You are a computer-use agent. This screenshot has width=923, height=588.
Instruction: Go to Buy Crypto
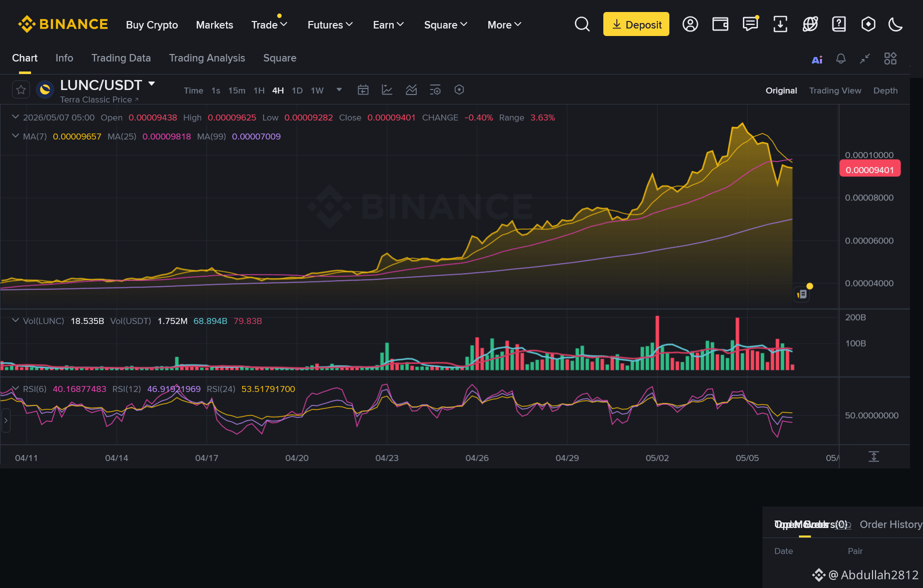click(152, 24)
